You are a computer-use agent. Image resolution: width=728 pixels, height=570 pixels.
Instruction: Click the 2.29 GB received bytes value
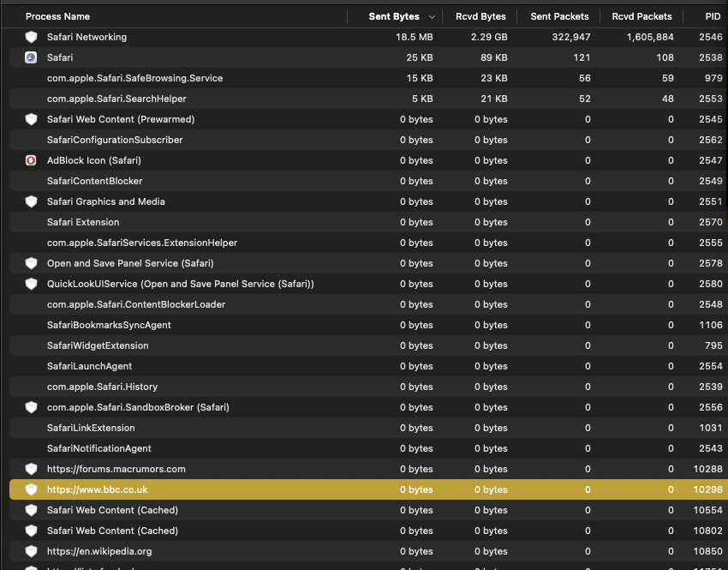point(489,37)
